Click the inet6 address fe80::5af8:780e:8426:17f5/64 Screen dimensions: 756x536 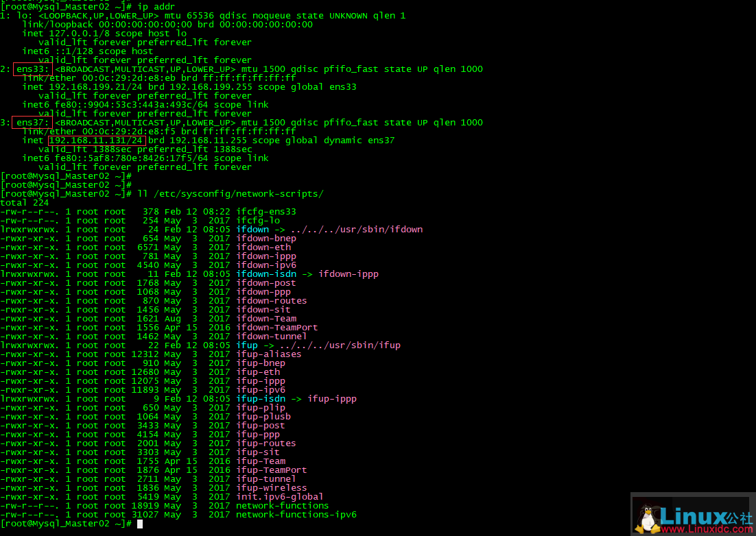coord(132,158)
